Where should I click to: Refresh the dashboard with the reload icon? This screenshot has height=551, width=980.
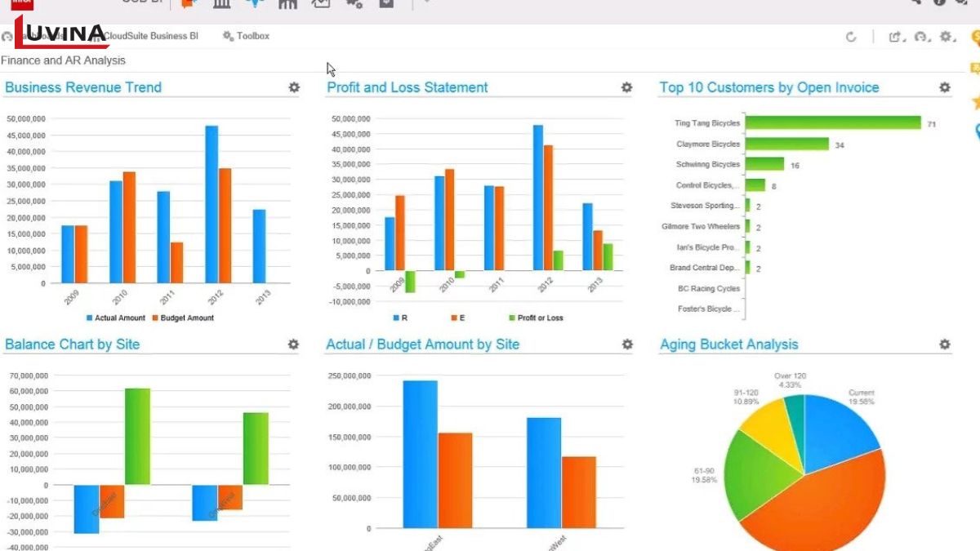click(x=851, y=37)
